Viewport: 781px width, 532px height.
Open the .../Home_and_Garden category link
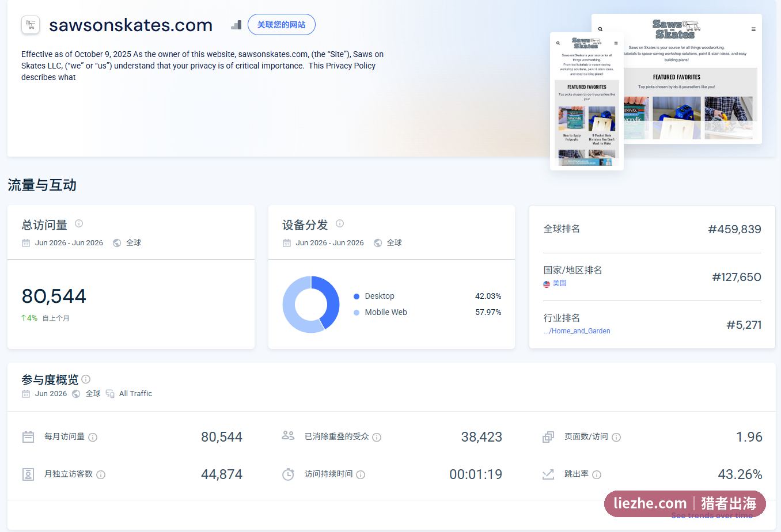click(577, 331)
